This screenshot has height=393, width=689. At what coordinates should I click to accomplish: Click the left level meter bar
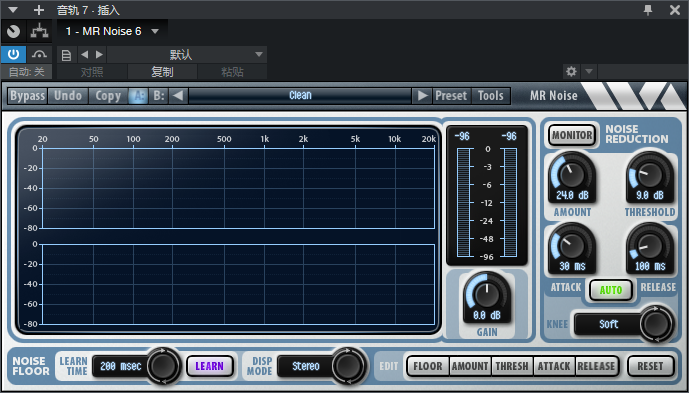pos(463,202)
